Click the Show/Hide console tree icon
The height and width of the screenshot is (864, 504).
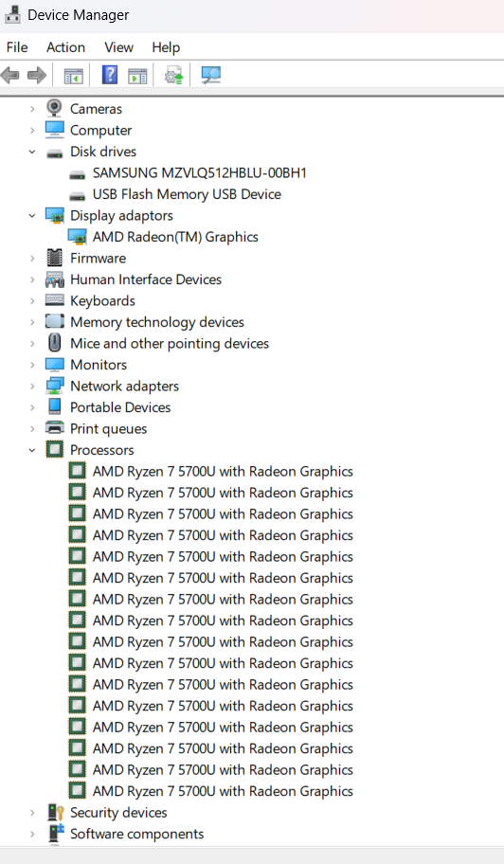[x=73, y=76]
